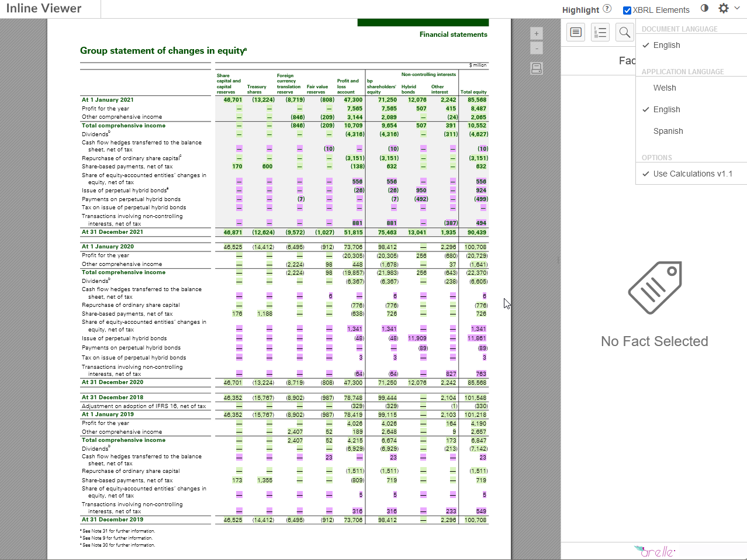
Task: Select share capital 46,701 at 1 January 2021
Action: [x=233, y=100]
